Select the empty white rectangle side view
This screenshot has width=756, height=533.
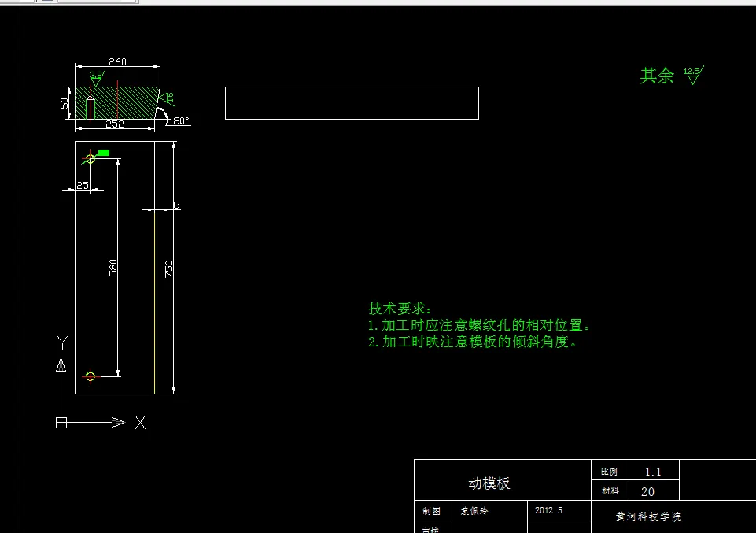click(x=352, y=103)
